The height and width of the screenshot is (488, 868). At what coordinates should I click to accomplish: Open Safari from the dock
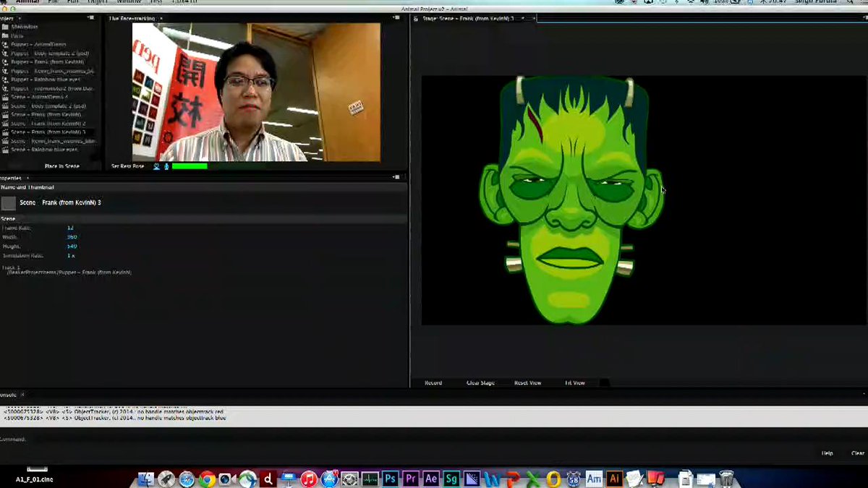tap(187, 479)
